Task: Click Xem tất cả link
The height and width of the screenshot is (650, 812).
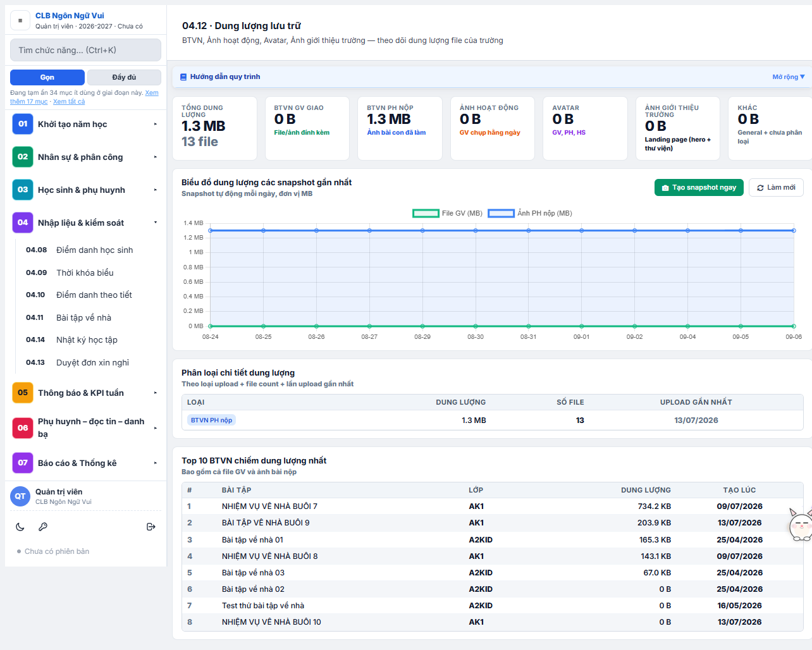Action: point(69,101)
